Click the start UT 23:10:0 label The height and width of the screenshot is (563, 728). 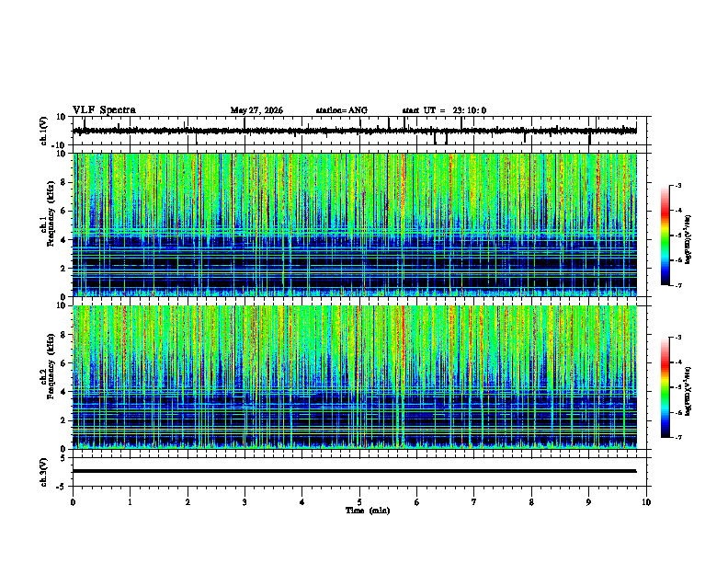[444, 110]
